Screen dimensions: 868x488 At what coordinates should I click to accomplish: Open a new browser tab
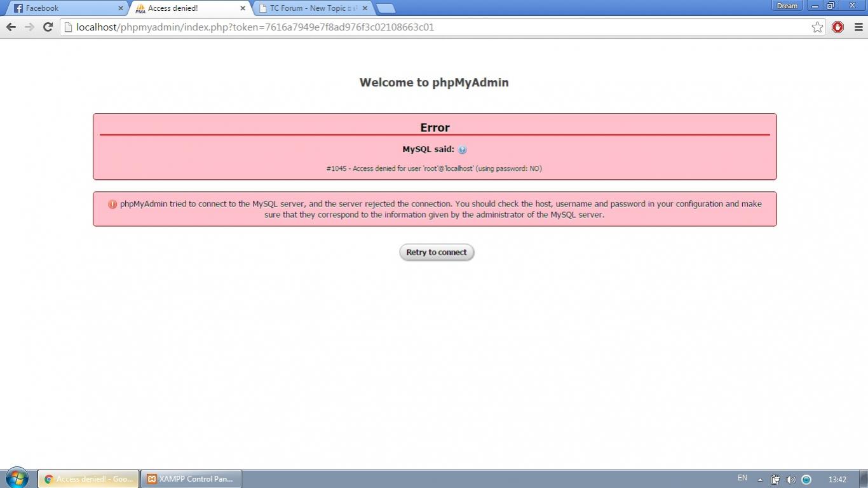pos(386,8)
